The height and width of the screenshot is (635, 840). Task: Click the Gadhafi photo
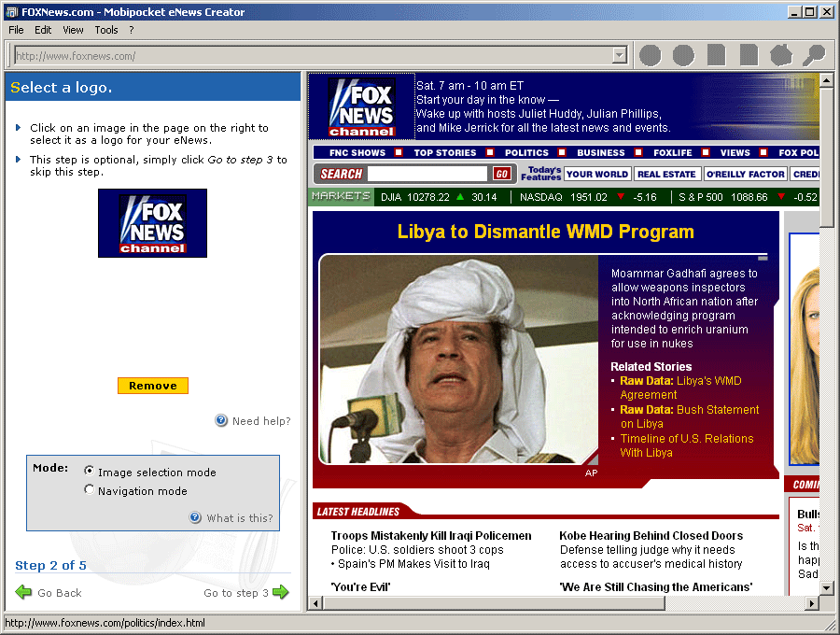coord(459,359)
